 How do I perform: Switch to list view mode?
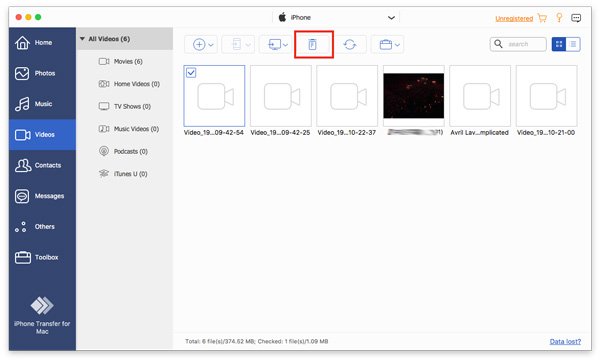(573, 44)
